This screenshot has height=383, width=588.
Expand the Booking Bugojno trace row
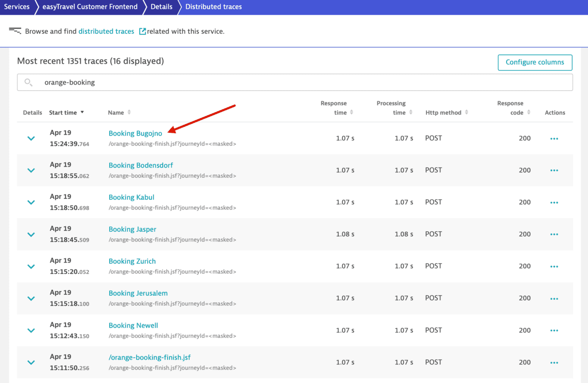(x=31, y=138)
